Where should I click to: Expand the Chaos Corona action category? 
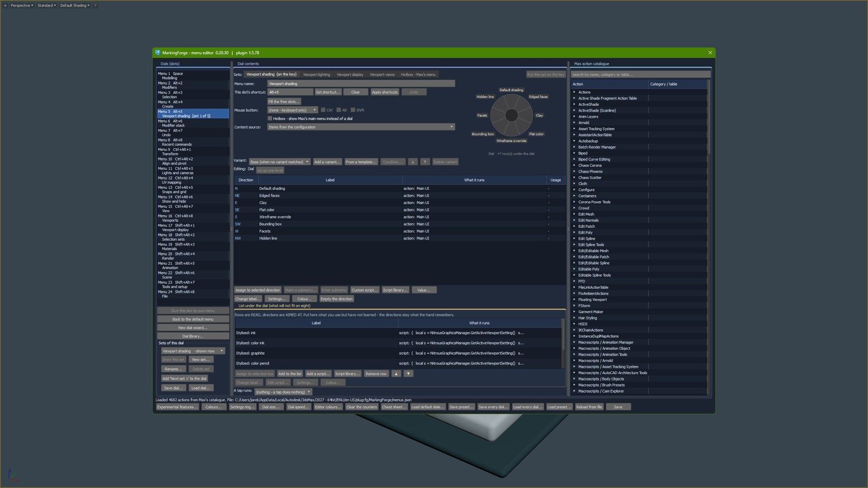[575, 165]
